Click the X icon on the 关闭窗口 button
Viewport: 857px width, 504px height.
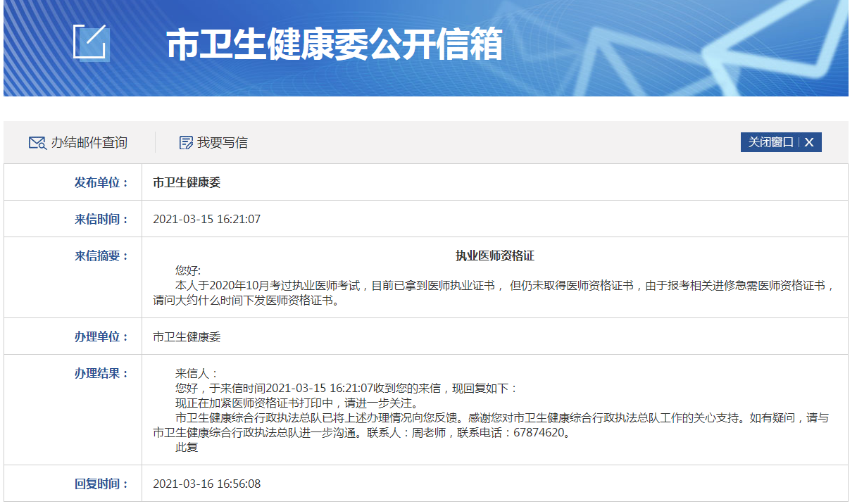click(809, 142)
